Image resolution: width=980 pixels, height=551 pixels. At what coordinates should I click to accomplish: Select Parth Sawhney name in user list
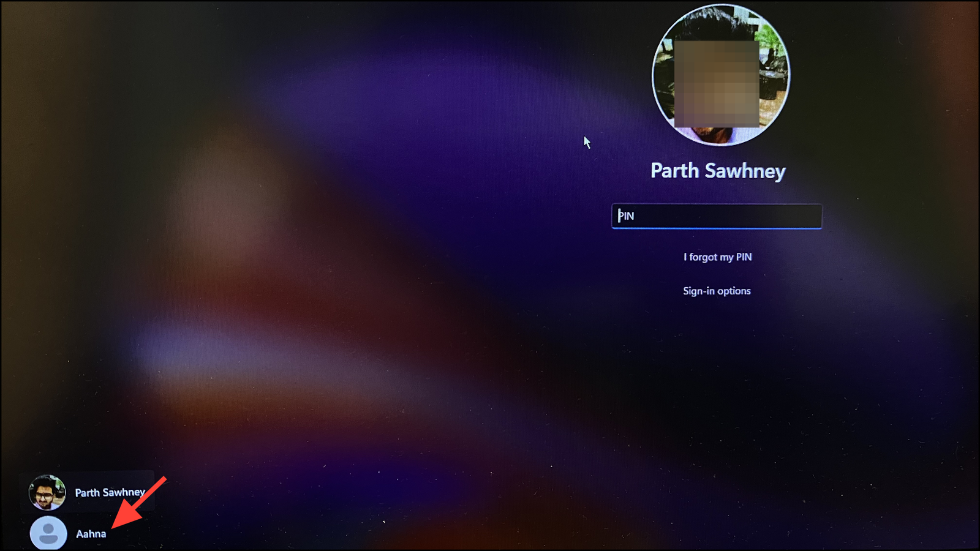coord(110,492)
